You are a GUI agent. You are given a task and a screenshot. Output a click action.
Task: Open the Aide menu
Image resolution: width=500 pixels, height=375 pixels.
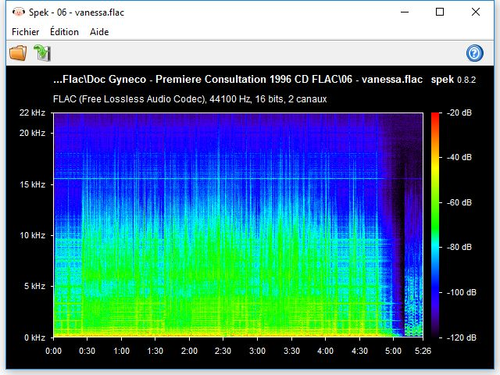[x=99, y=32]
